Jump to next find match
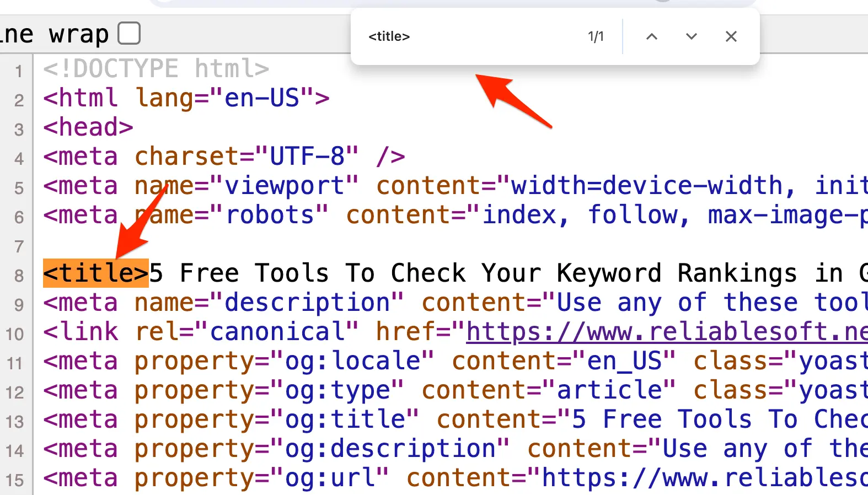 click(691, 36)
